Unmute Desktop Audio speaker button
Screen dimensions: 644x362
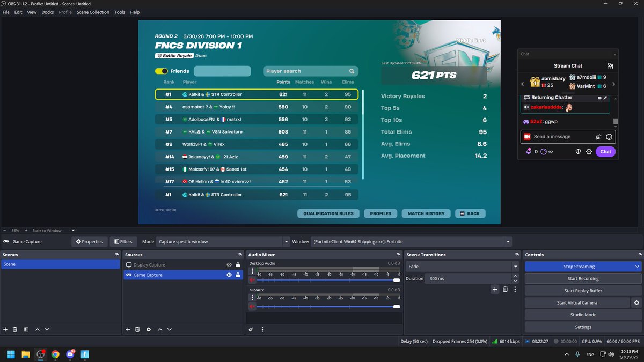tap(252, 280)
